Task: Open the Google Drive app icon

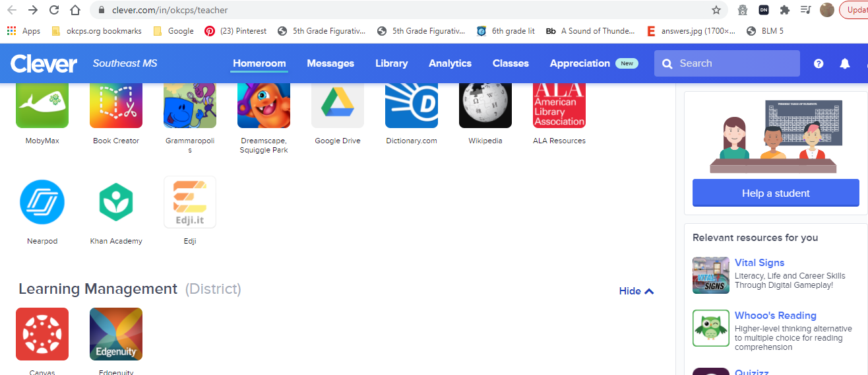Action: click(338, 106)
